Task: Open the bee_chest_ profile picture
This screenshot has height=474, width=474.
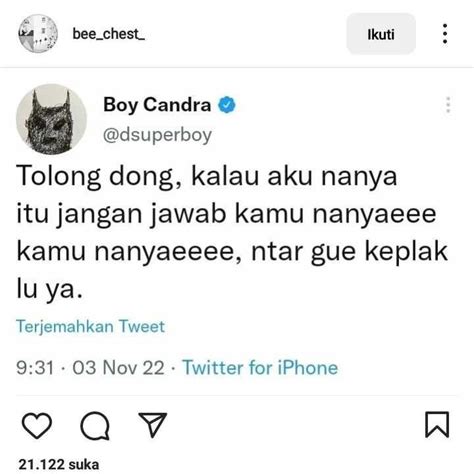Action: coord(38,33)
